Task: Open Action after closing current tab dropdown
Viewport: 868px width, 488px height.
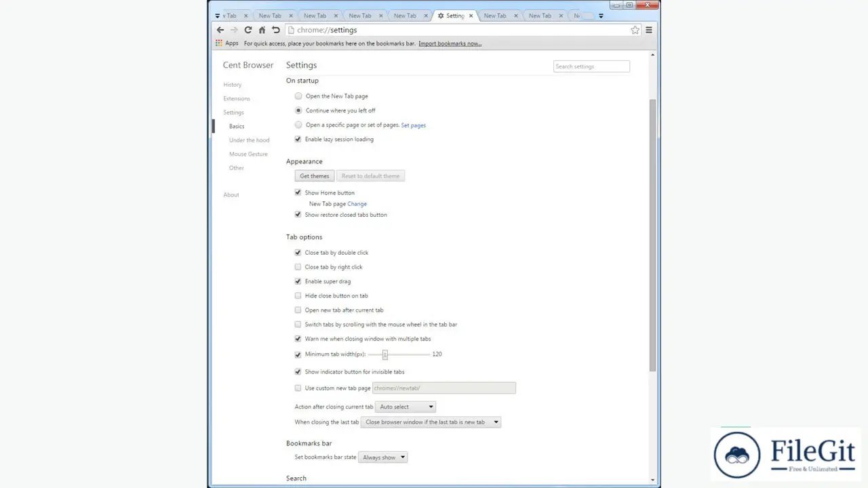Action: coord(406,407)
